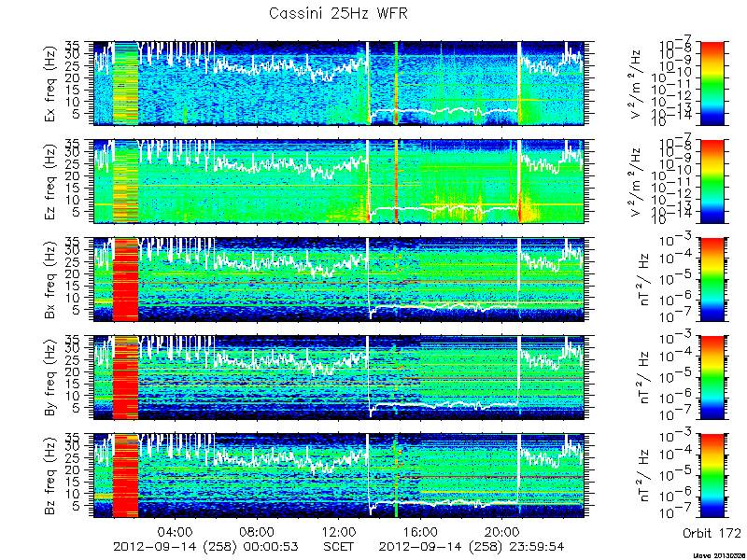Select the Bz spectrogram panel

pos(339,476)
